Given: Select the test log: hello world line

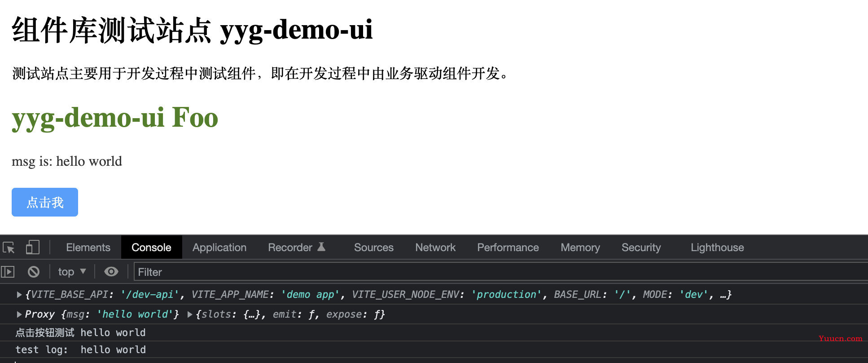Looking at the screenshot, I should coord(81,350).
